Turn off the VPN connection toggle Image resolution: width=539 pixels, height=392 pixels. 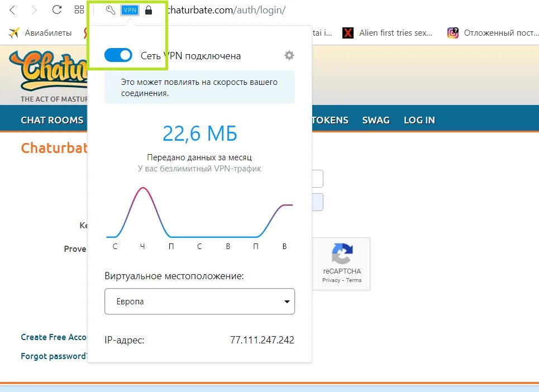118,55
